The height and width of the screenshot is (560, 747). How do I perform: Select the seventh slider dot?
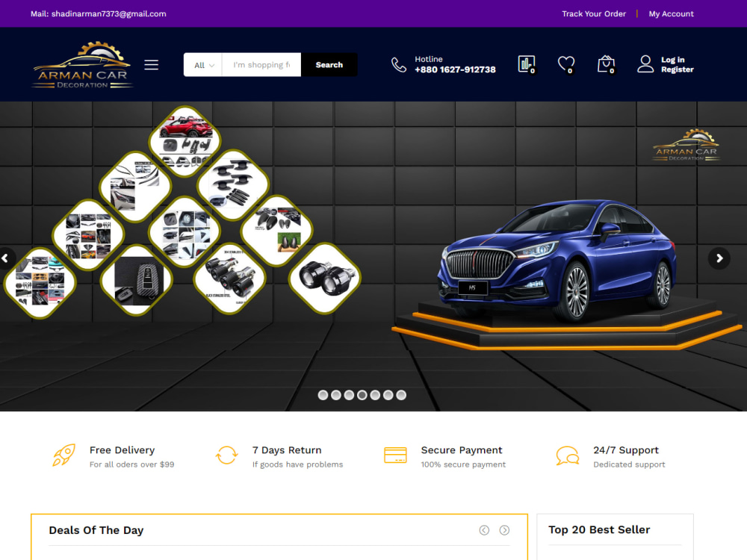click(x=402, y=395)
